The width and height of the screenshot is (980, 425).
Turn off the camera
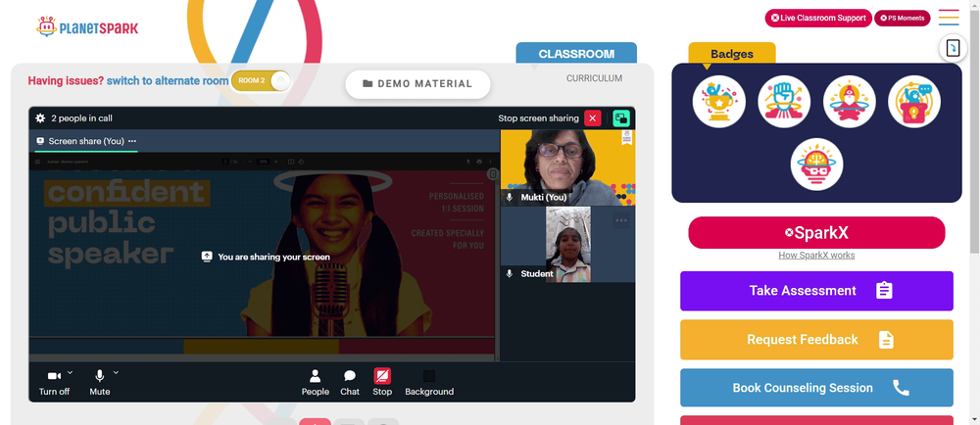(54, 382)
